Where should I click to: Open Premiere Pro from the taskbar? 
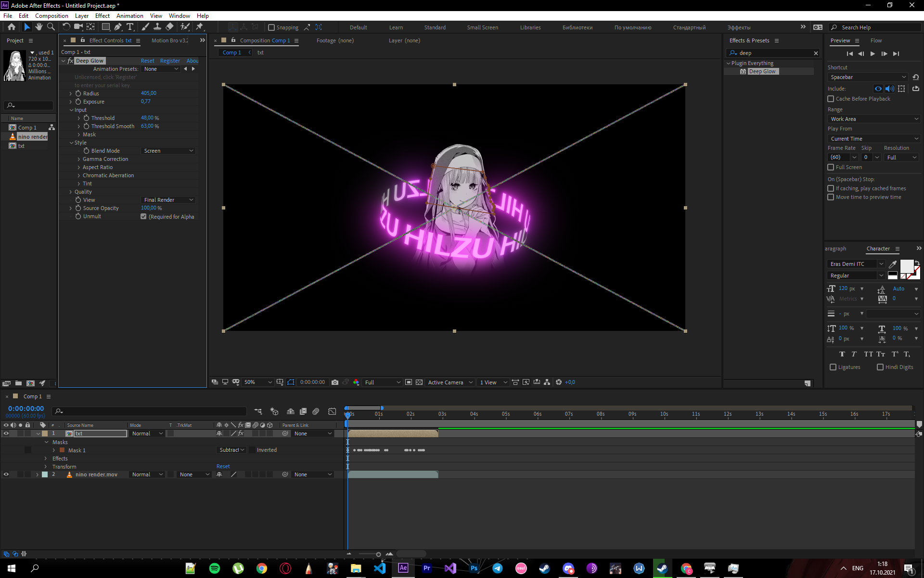pos(427,568)
